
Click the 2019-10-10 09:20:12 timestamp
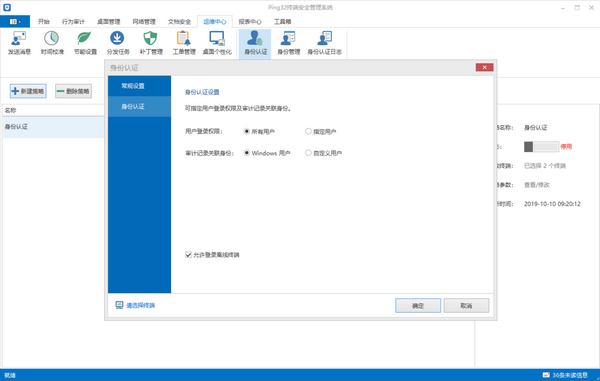(552, 204)
